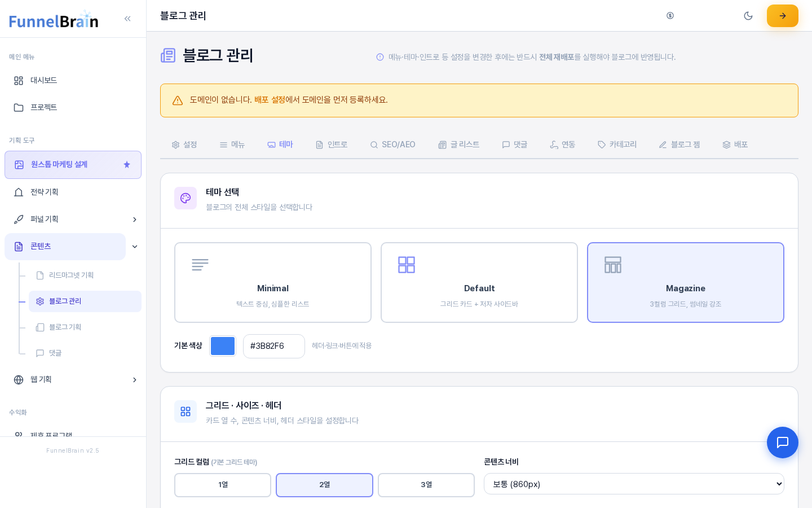Switch to the 테마 tab
The height and width of the screenshot is (508, 812).
click(x=280, y=145)
